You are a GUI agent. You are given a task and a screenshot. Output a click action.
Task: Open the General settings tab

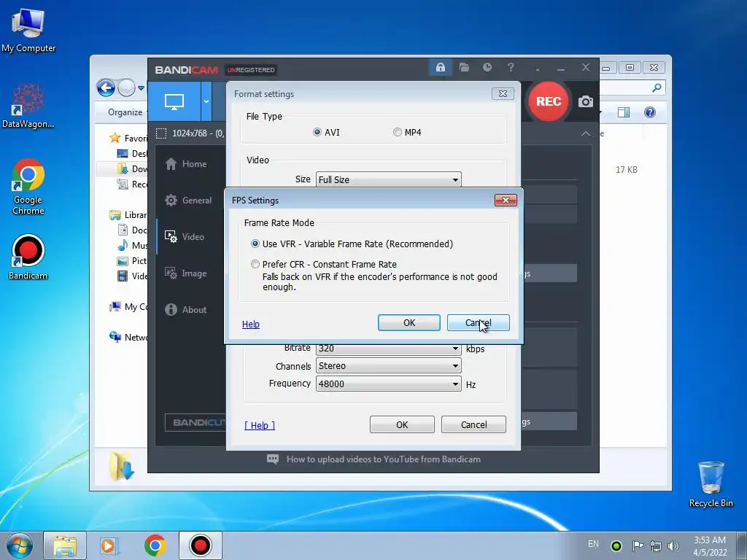click(188, 200)
